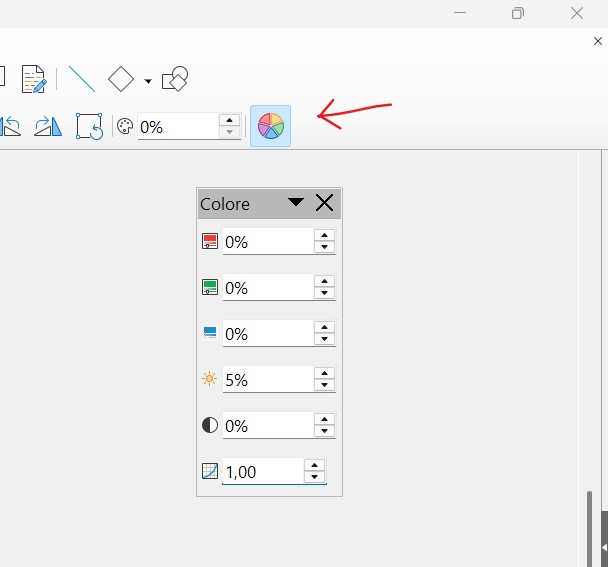The image size is (608, 567).
Task: Decrease the contrast value
Action: pos(325,430)
